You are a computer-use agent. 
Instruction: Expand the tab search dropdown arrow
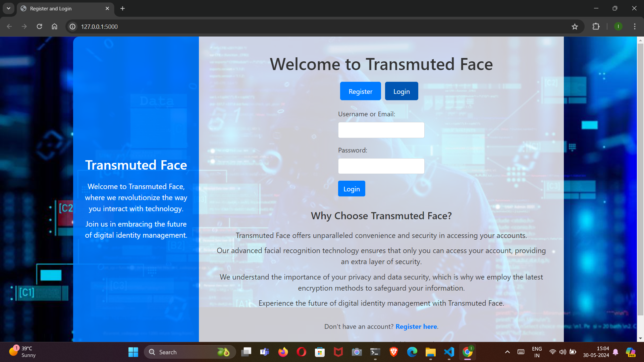(8, 8)
